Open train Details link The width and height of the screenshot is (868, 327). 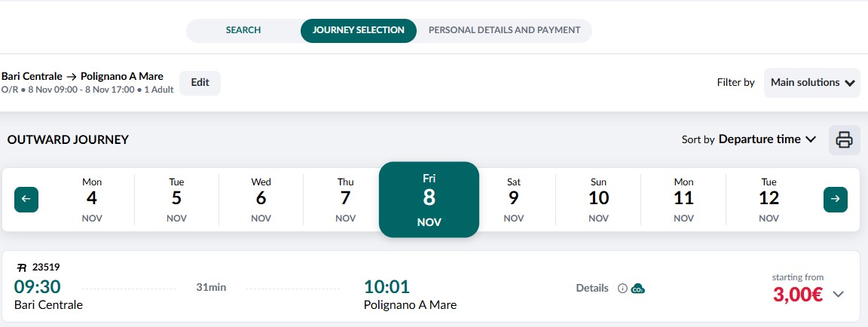coord(592,289)
